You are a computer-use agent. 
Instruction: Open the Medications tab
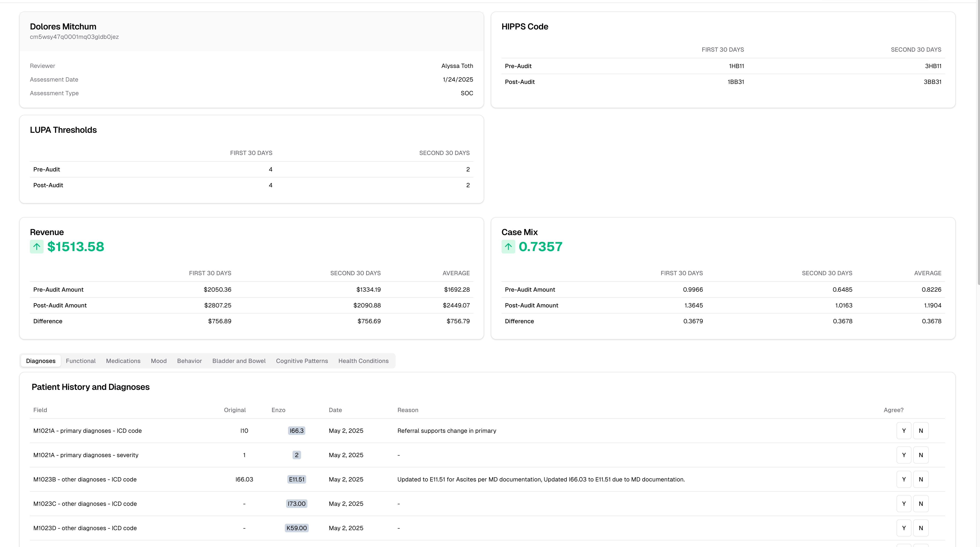click(x=123, y=361)
